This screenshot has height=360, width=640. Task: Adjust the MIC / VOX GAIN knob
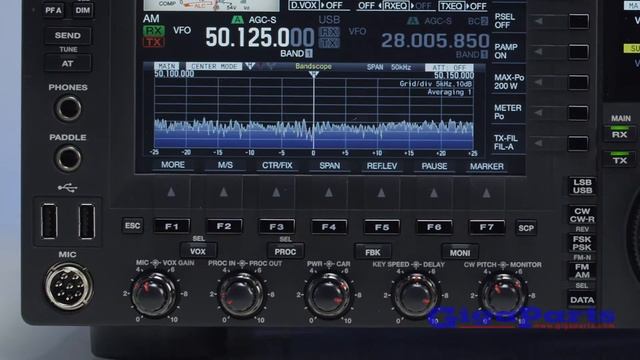tap(154, 295)
